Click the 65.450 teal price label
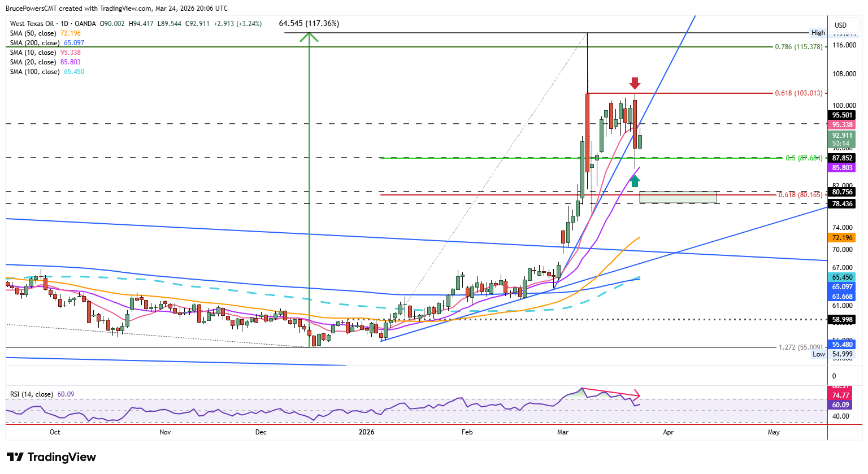Viewport: 868px width, 474px height. pyautogui.click(x=842, y=277)
